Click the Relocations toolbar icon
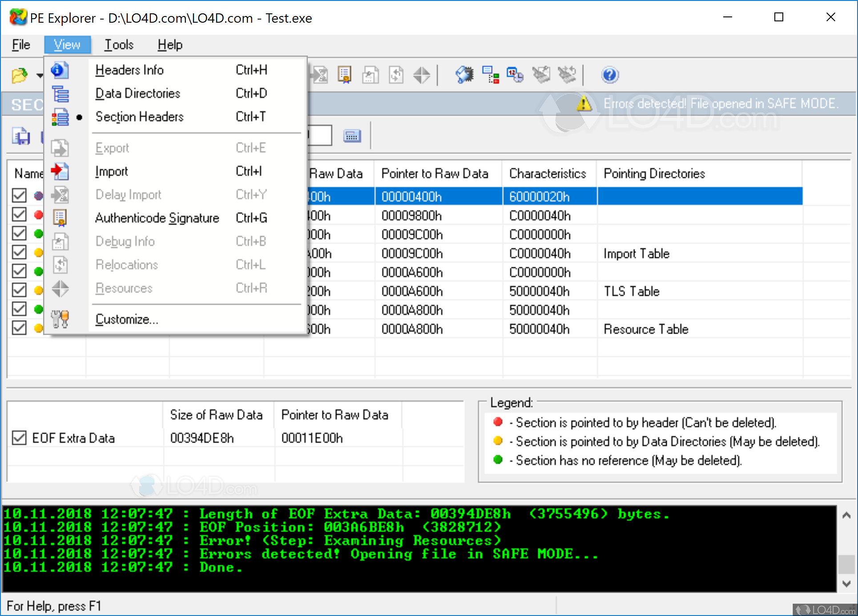This screenshot has width=858, height=616. point(396,75)
